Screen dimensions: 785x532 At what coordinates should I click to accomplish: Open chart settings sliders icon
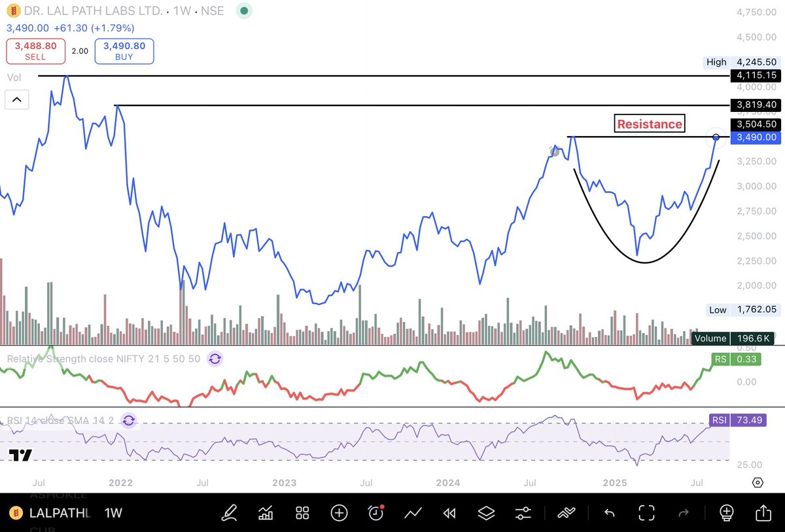click(x=523, y=513)
